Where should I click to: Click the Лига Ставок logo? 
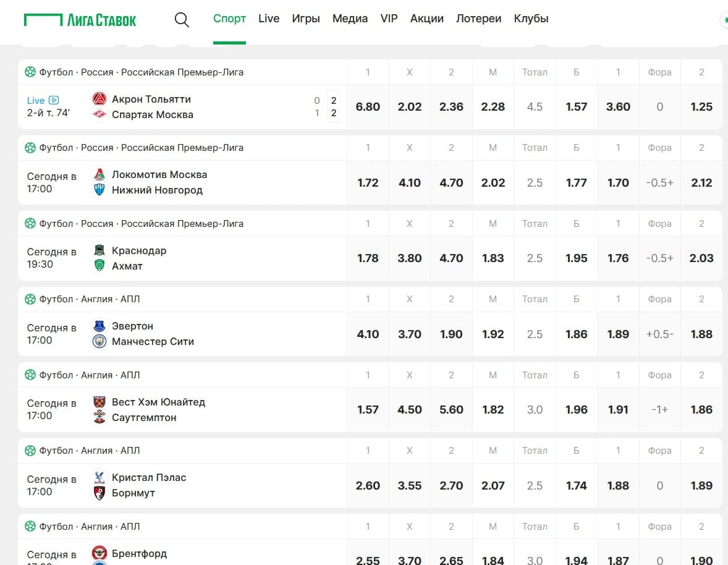[80, 20]
